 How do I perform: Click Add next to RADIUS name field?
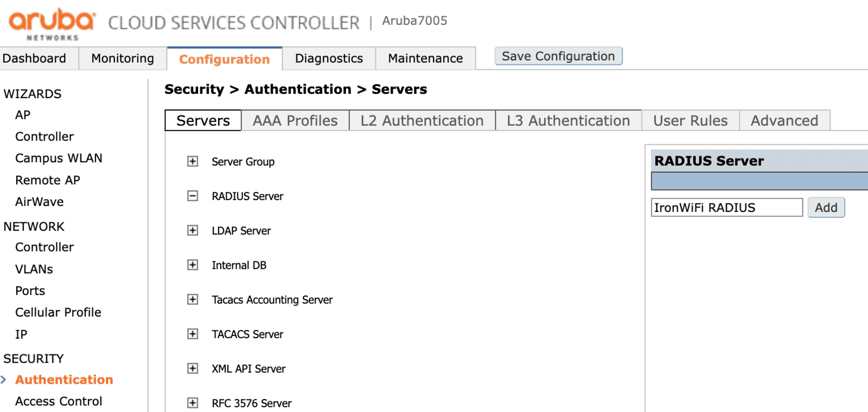(826, 208)
